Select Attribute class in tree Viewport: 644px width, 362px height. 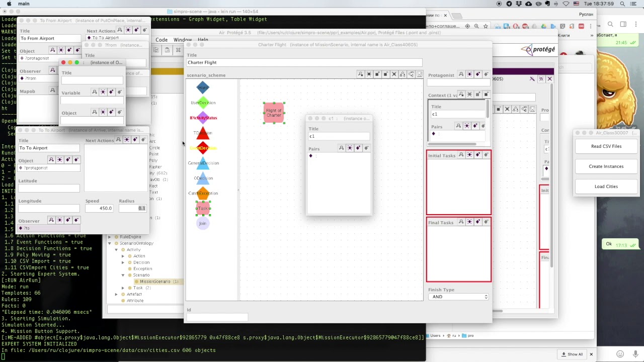point(135,301)
